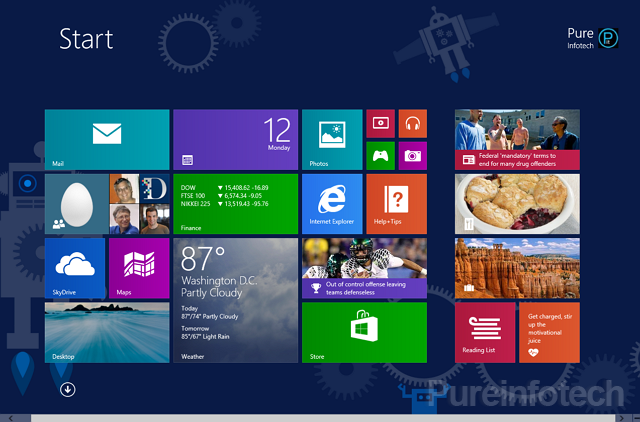Screen dimensions: 640x422
Task: Click the Desktop tile
Action: coord(107,331)
